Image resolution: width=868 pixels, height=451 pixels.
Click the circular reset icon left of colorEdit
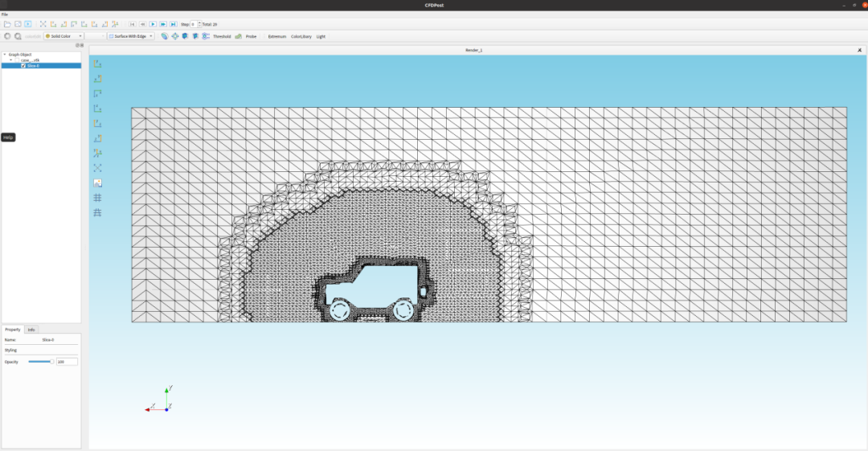click(7, 36)
